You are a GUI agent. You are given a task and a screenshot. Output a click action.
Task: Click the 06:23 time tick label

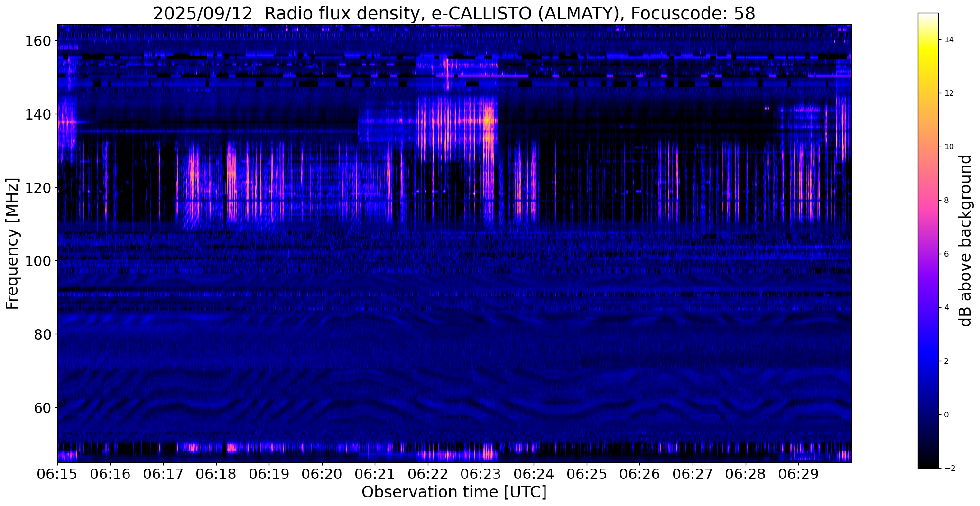pyautogui.click(x=481, y=474)
